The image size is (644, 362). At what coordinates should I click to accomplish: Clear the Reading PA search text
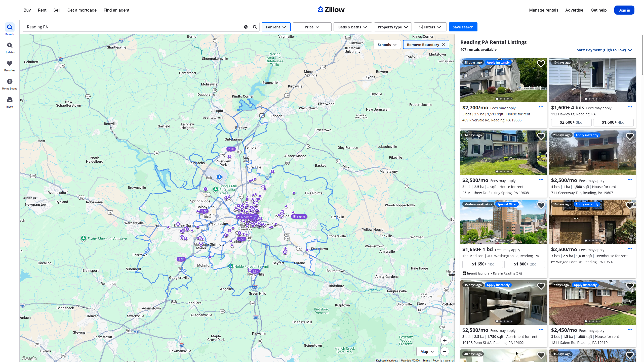pos(246,27)
